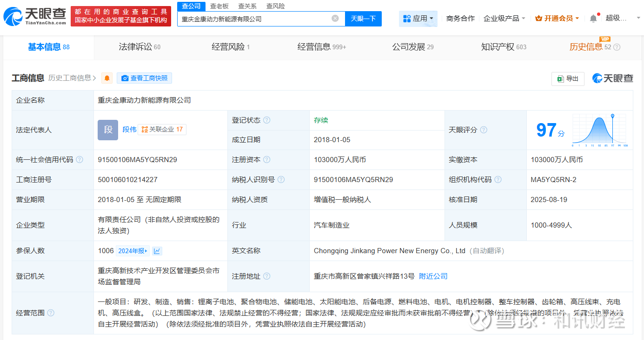The height and width of the screenshot is (340, 644).
Task: Click the credit code 91500106MA5YQ5RN29 under 统一社会信用代码
Action: [x=137, y=160]
